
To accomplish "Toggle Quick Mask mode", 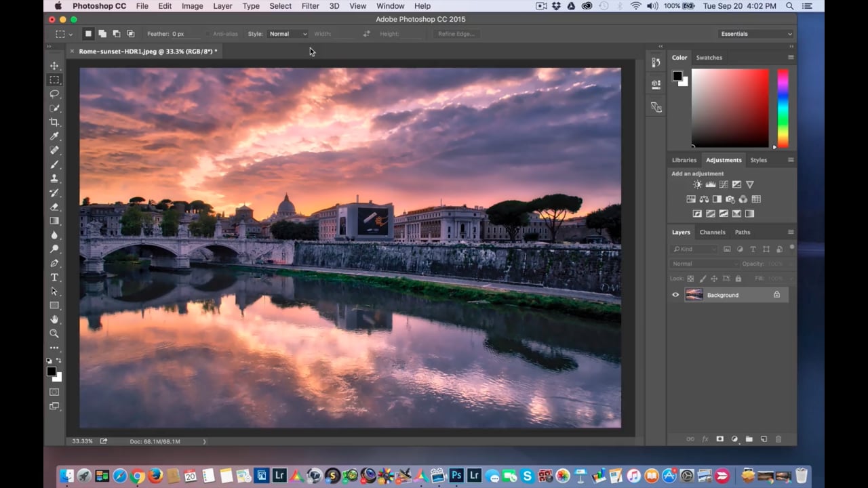I will [54, 392].
